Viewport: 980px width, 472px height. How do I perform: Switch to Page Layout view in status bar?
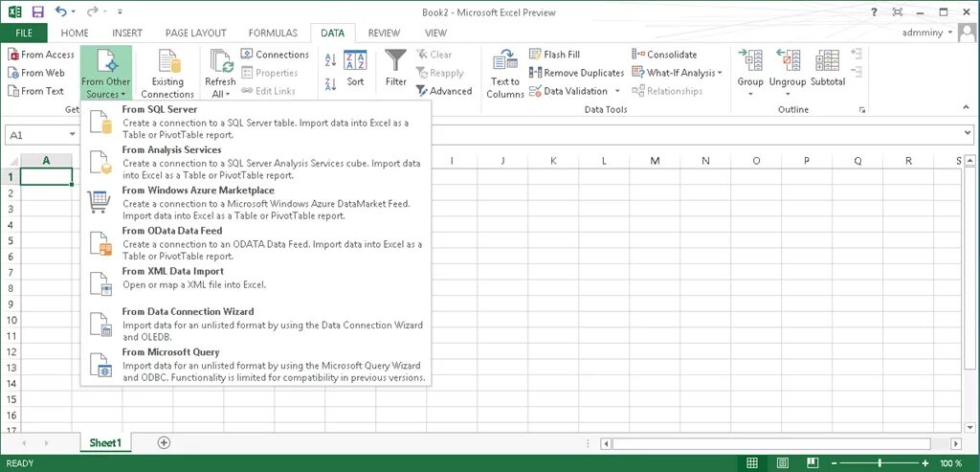782,463
